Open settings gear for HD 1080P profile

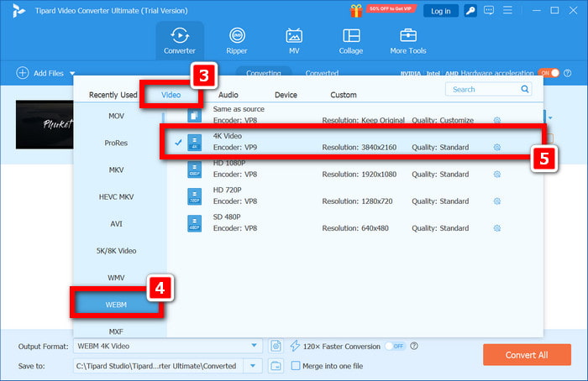(x=497, y=175)
